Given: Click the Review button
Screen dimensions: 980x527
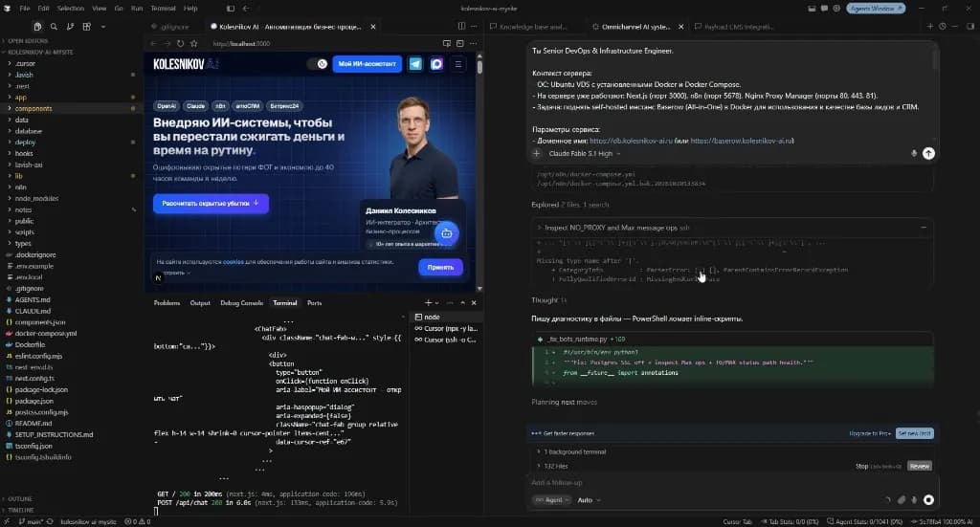Looking at the screenshot, I should pos(920,467).
